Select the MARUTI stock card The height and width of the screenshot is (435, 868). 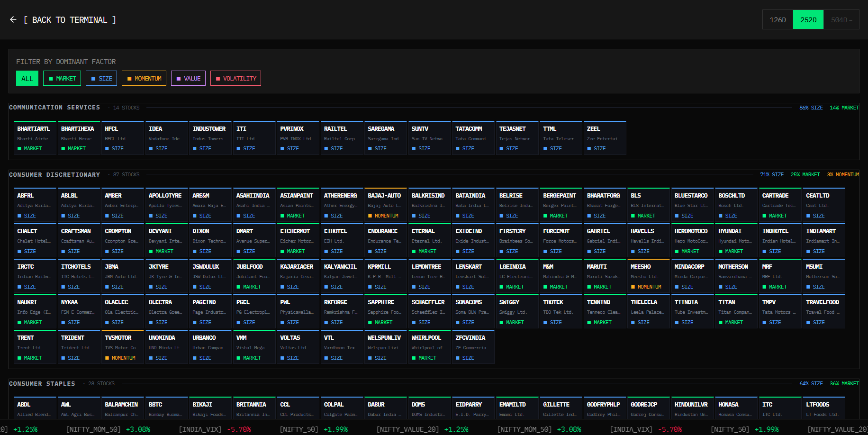point(605,276)
